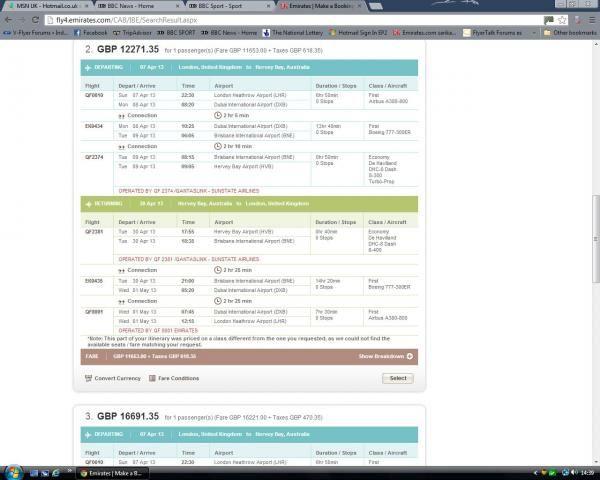
Task: Open the Fare Conditions link
Action: (x=178, y=378)
